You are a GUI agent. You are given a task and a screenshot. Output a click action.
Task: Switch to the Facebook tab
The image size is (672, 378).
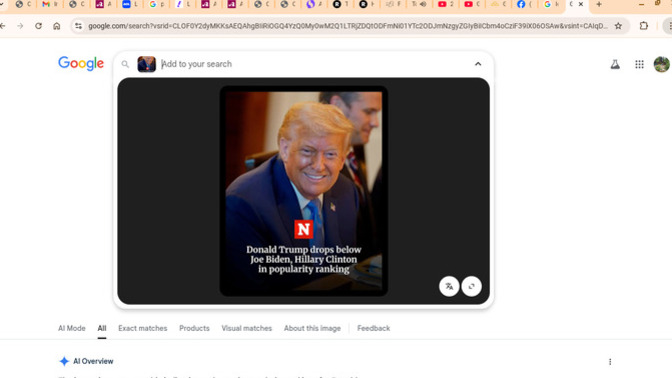coord(524,4)
